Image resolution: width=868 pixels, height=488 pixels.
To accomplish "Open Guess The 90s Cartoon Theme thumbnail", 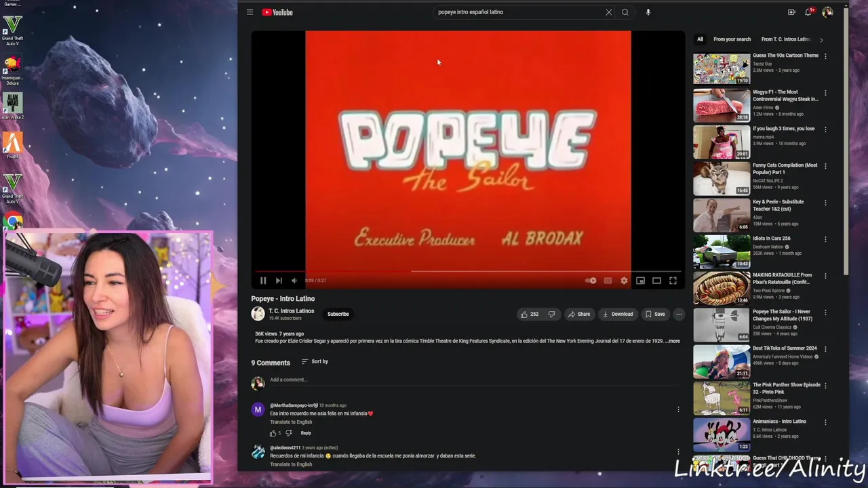I will pyautogui.click(x=722, y=68).
